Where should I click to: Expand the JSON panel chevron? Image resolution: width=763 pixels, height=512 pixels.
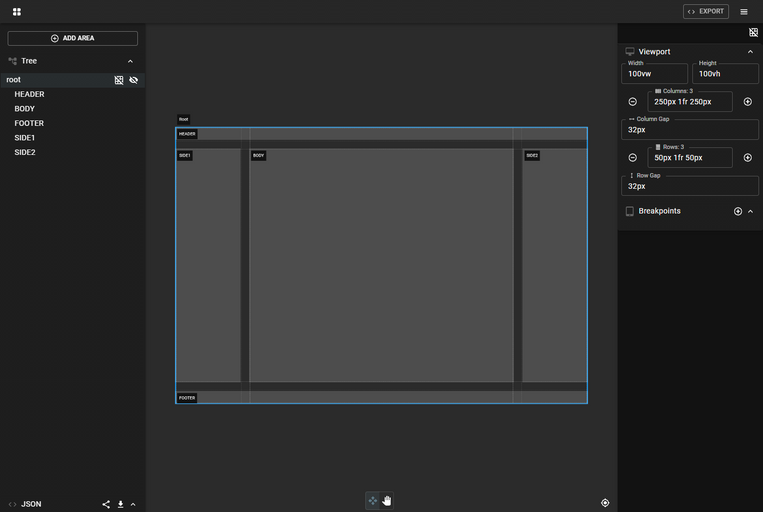[133, 504]
